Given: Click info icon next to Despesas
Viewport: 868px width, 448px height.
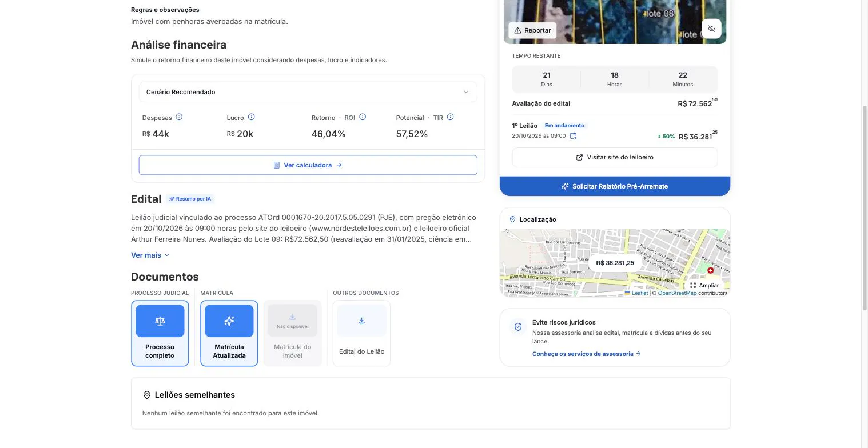Looking at the screenshot, I should pyautogui.click(x=179, y=117).
